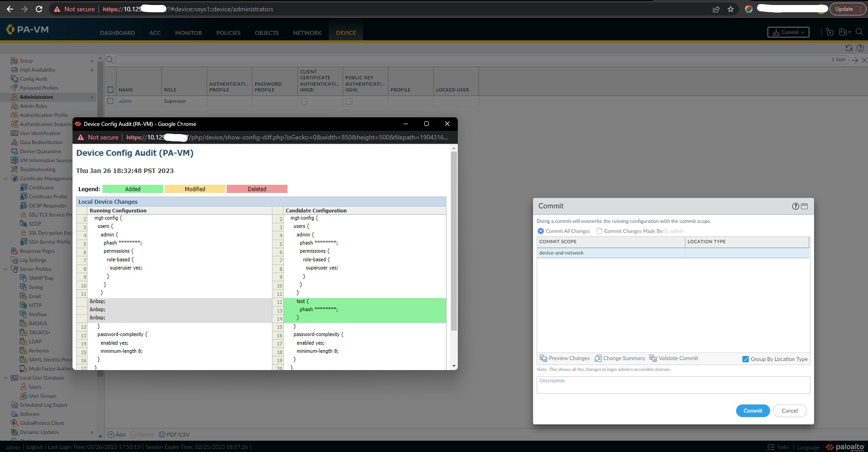The height and width of the screenshot is (452, 868).
Task: Click Commit in the Commit dialog
Action: pos(752,410)
